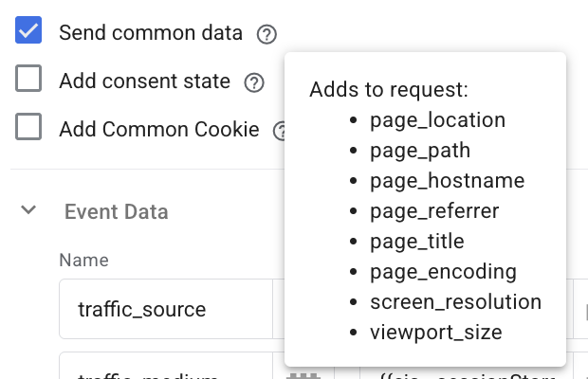Click the Add Common Cookie label text
Screen dimensions: 588x379
(x=159, y=129)
